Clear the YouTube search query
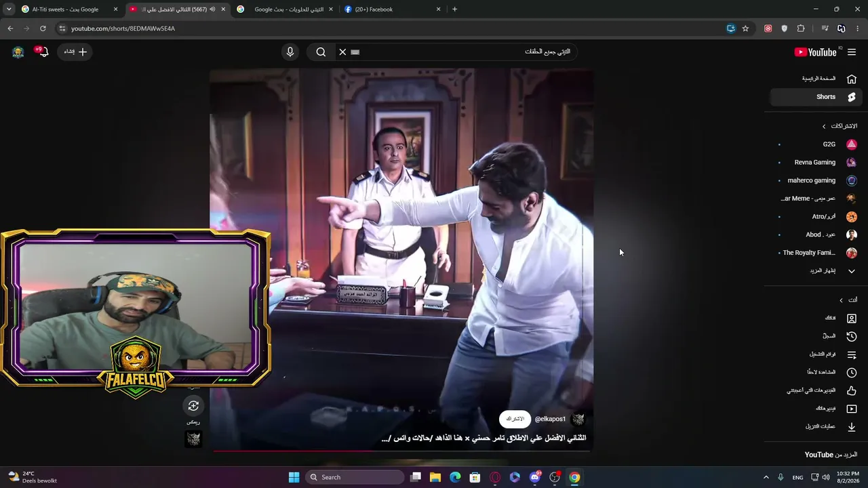Viewport: 868px width, 488px height. pos(342,52)
